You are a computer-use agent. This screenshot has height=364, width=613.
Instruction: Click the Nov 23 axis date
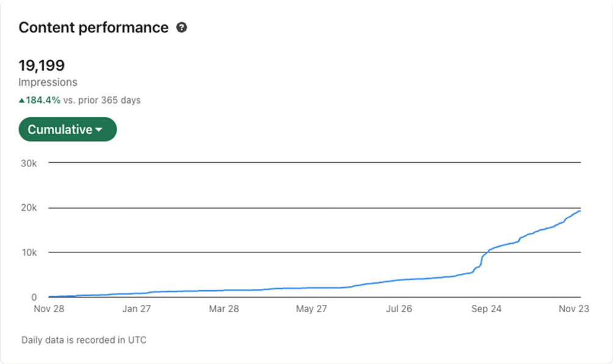click(573, 309)
